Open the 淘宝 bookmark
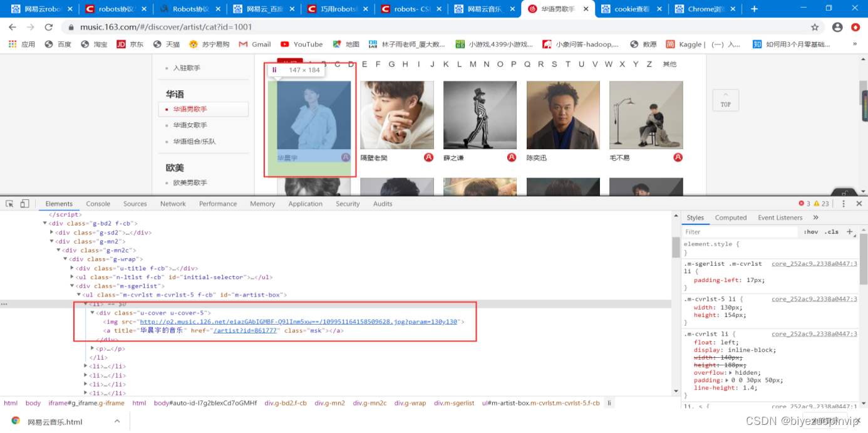868x433 pixels. point(94,44)
